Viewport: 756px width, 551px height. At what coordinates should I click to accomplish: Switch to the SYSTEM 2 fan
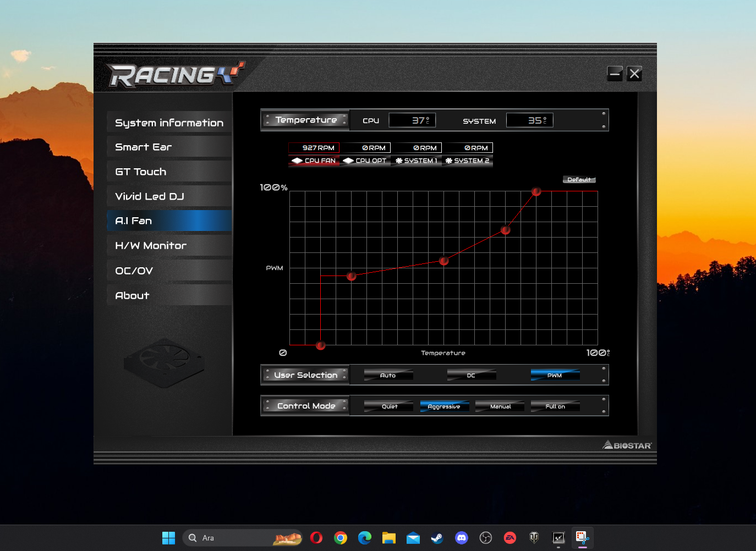coord(467,161)
